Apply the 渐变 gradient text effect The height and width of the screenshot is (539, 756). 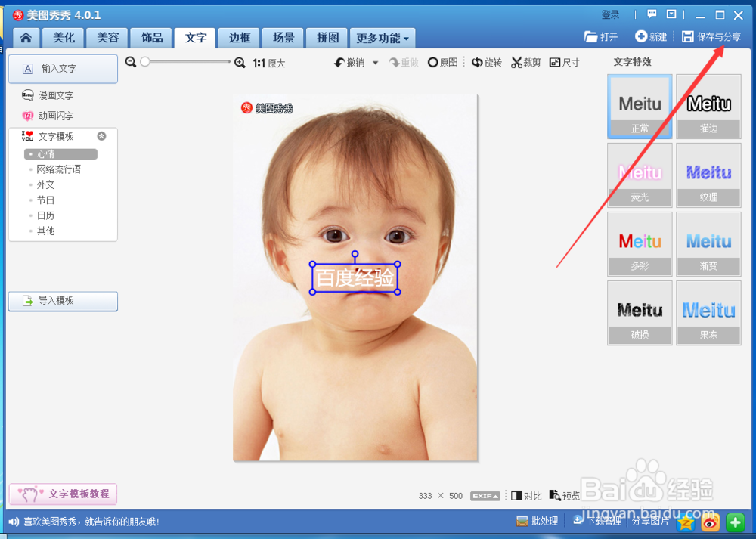click(708, 243)
